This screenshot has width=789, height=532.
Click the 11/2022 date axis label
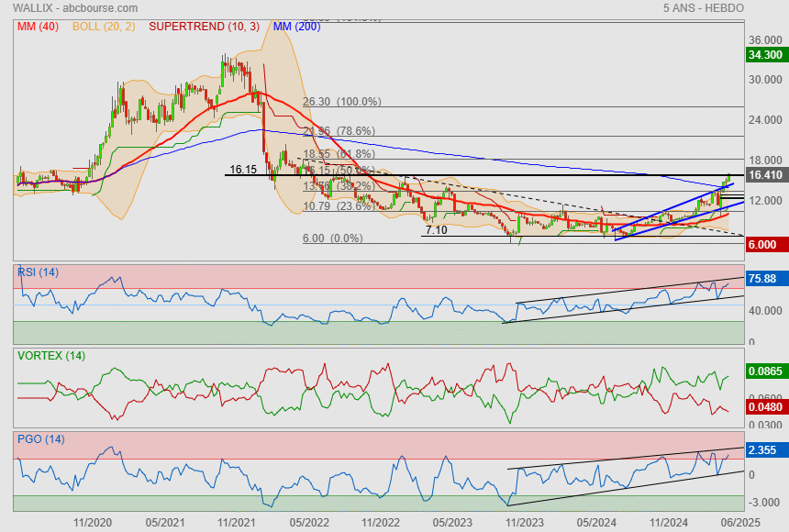coord(381,523)
